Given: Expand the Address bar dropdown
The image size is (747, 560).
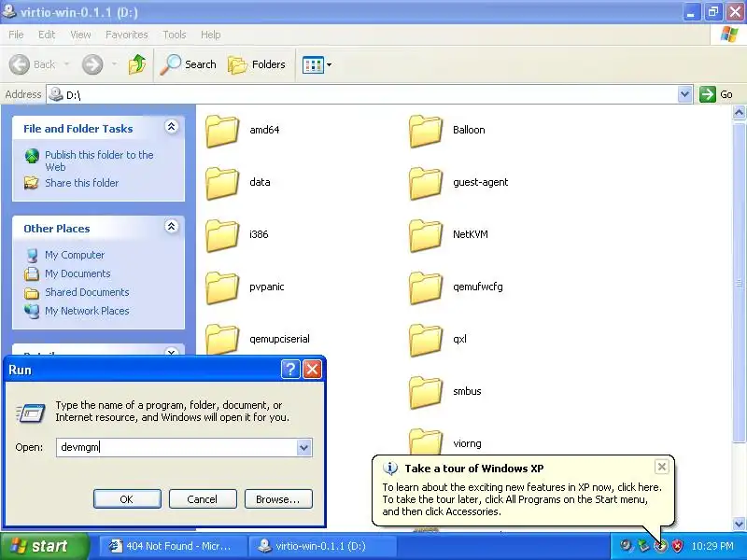Looking at the screenshot, I should [x=684, y=94].
